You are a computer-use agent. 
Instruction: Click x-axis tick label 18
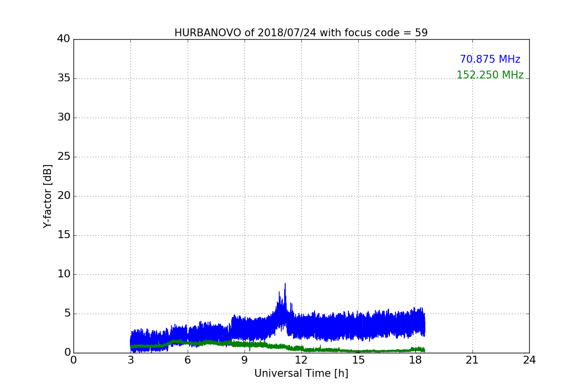click(x=415, y=360)
